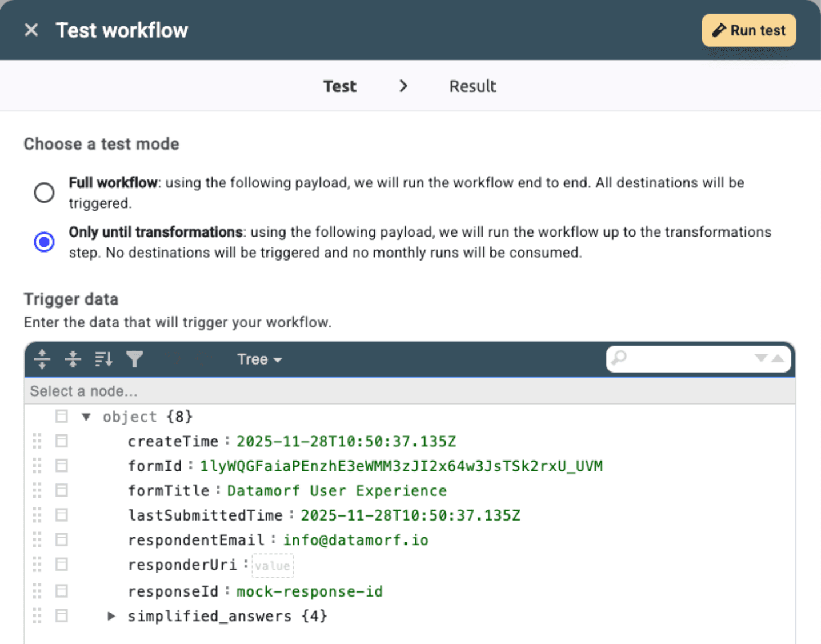
Task: Click the formId field name
Action: click(x=155, y=466)
